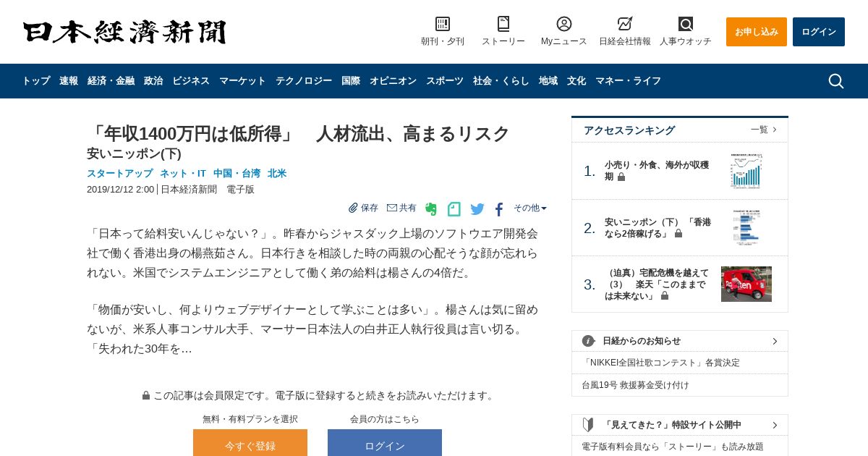868x456 pixels.
Task: Open 政治 navigation item
Action: 153,81
